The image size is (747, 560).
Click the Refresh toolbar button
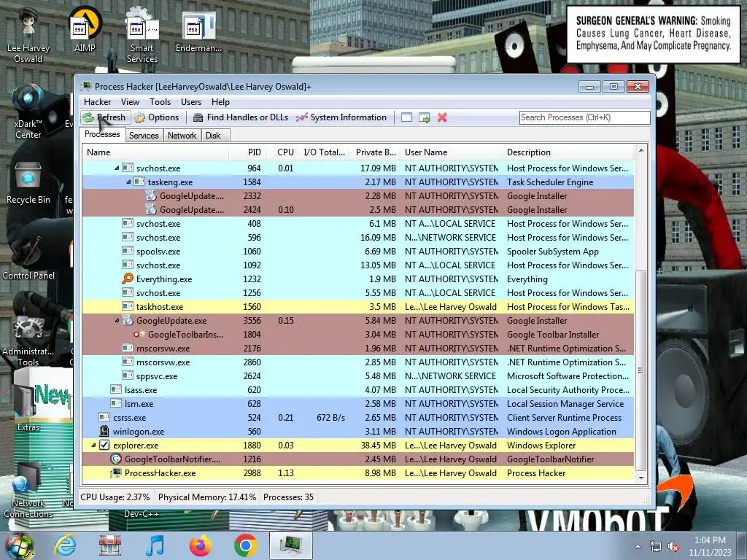(x=104, y=117)
